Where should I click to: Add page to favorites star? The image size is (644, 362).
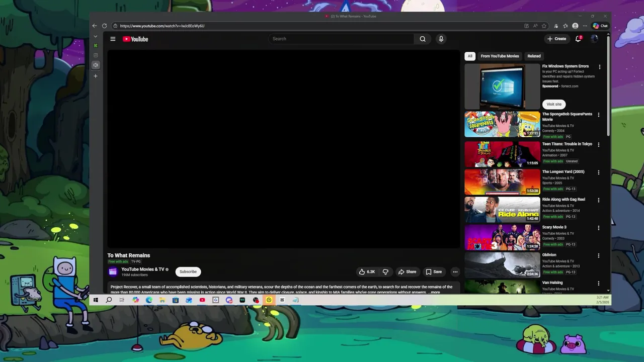(544, 26)
